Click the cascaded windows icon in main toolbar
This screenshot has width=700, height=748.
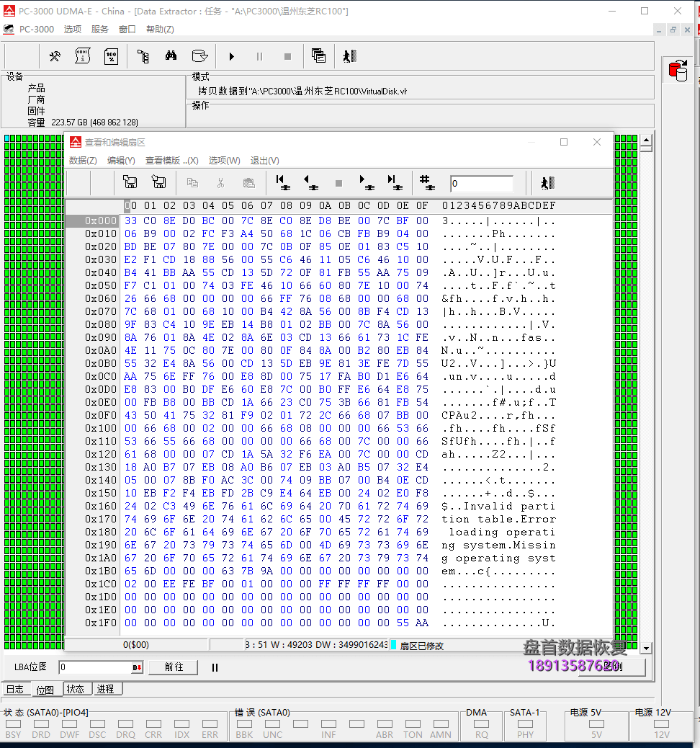pyautogui.click(x=318, y=55)
